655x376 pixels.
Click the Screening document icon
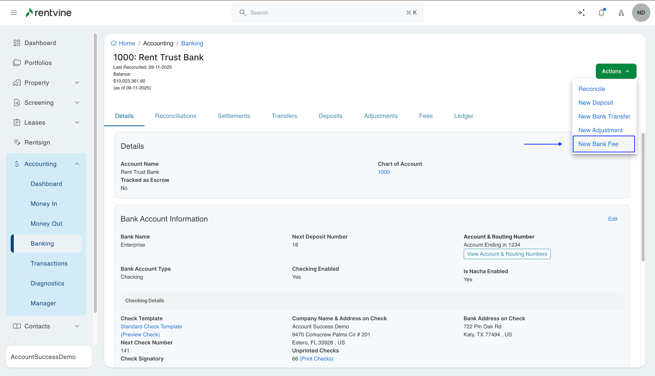tap(17, 102)
